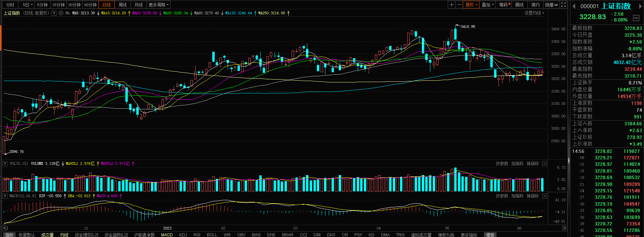The width and height of the screenshot is (644, 237).
Task: Zoom in chart with plus icon
Action: point(451,5)
